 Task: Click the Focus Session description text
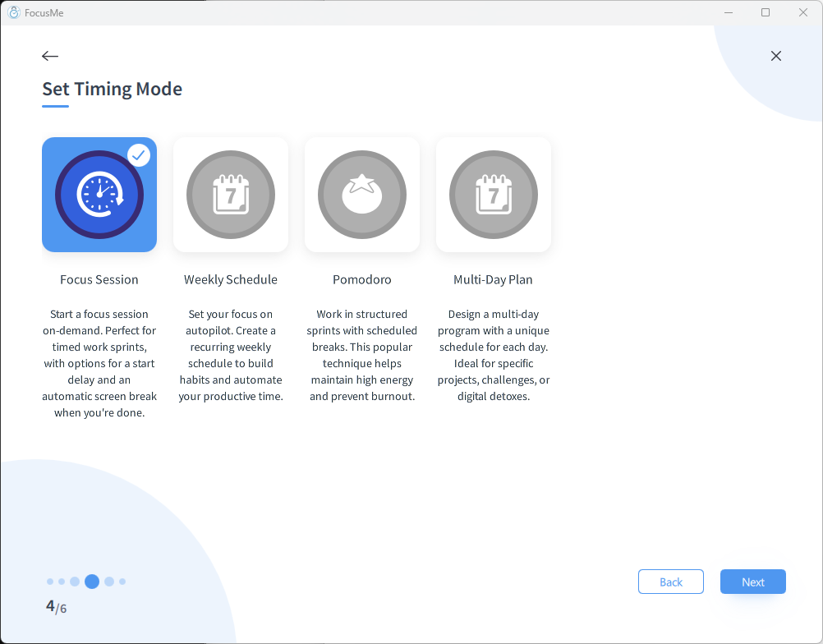[x=99, y=363]
